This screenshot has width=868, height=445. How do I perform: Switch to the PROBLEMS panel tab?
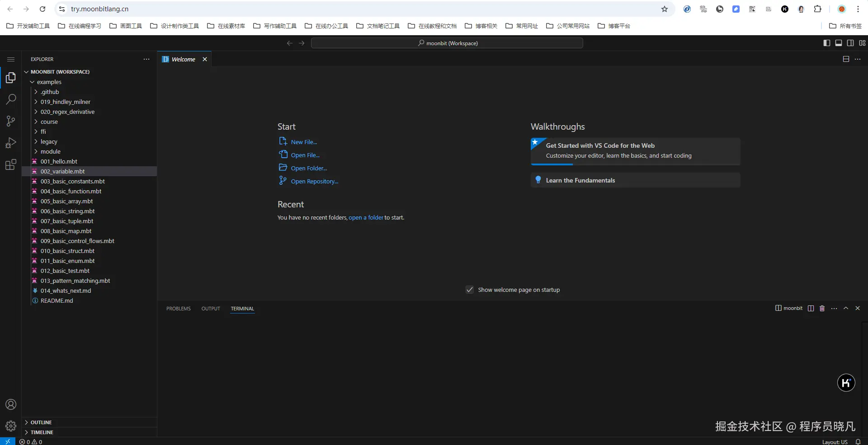pos(179,309)
